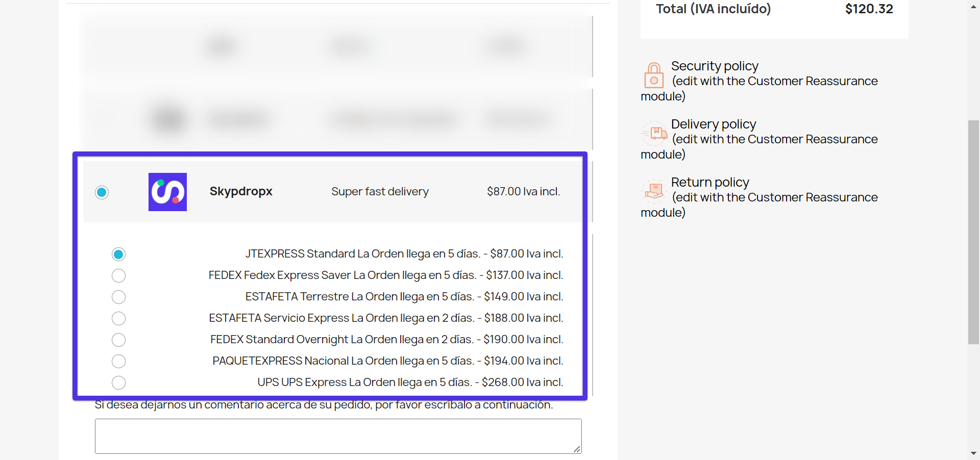
Task: Click the ESTAFETA Terrestre $149.00 label
Action: tap(404, 297)
